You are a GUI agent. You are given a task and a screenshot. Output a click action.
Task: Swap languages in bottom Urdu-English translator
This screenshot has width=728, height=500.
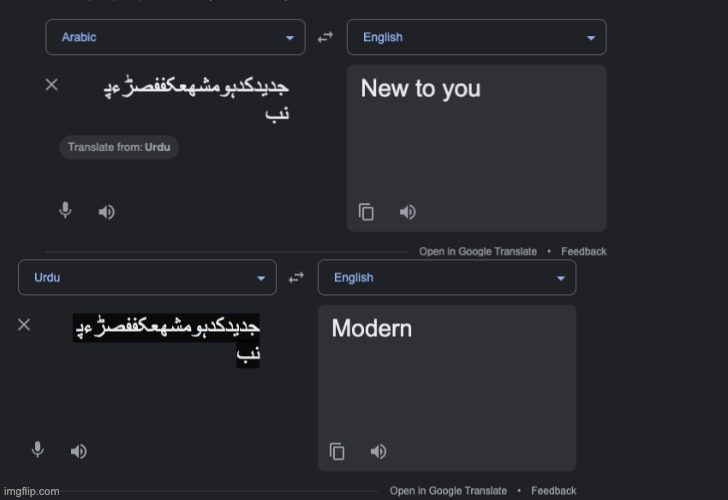tap(296, 278)
